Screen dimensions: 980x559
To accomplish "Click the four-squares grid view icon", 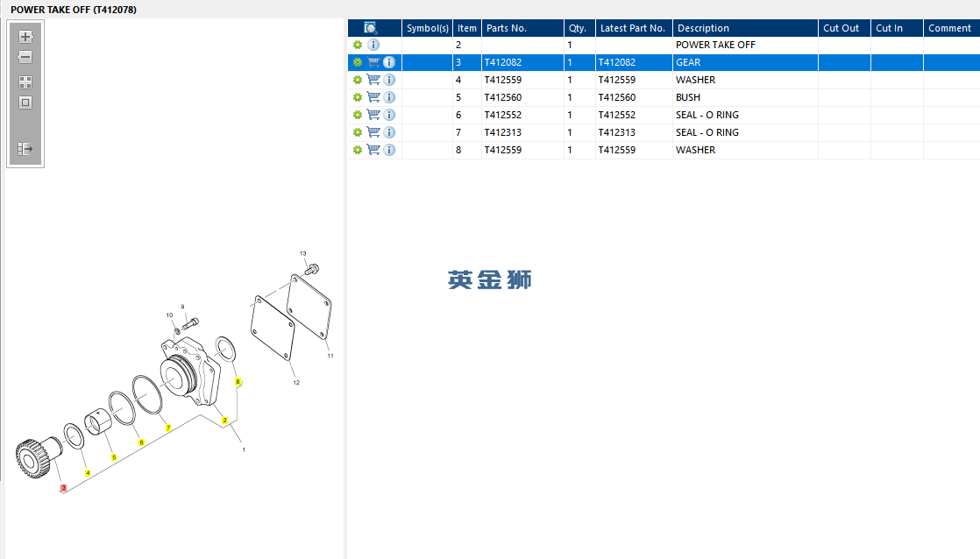I will point(25,82).
